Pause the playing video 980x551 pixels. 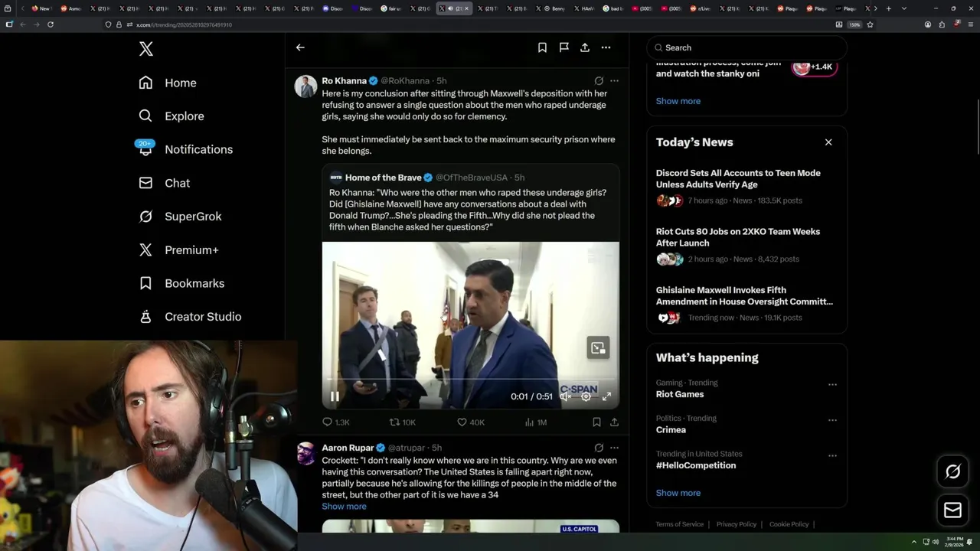[x=335, y=396]
